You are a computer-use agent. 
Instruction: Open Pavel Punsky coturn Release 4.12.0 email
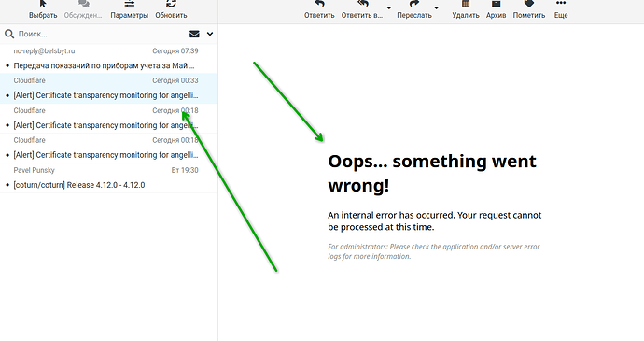109,178
